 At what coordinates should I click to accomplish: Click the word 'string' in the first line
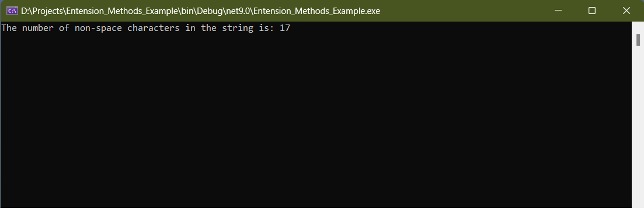tap(237, 28)
